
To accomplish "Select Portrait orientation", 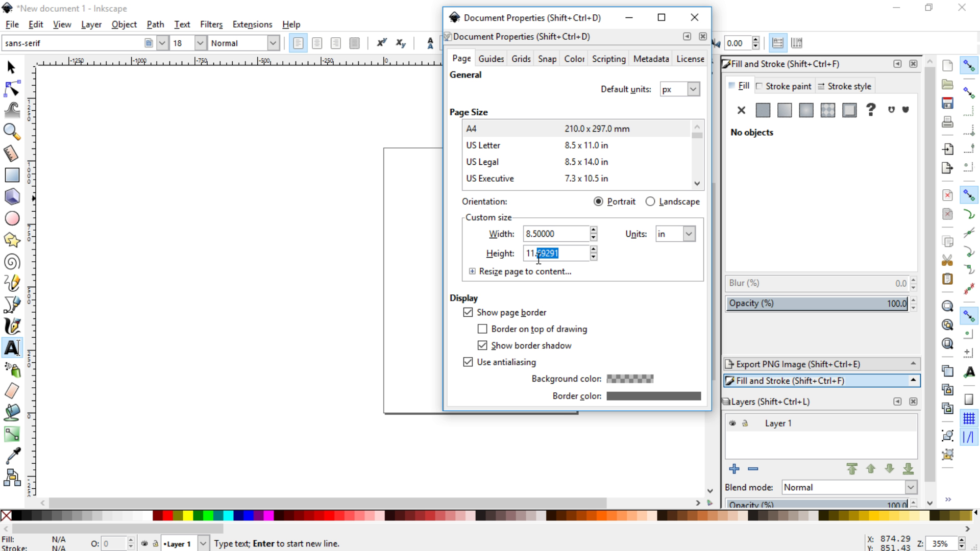I will [x=615, y=202].
